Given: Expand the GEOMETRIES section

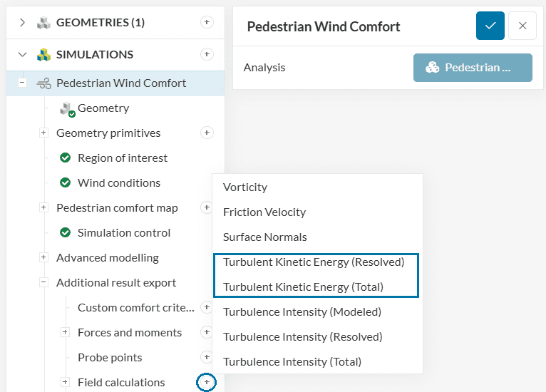Looking at the screenshot, I should 23,22.
